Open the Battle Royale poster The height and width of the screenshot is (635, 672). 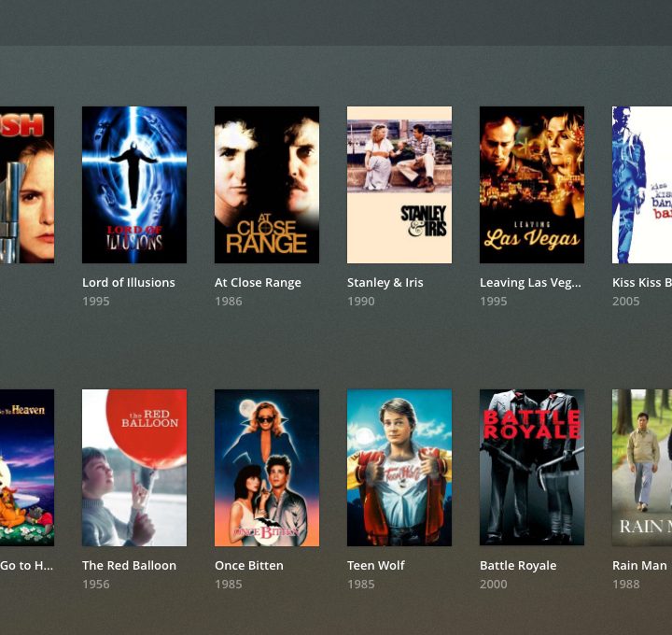pyautogui.click(x=532, y=468)
